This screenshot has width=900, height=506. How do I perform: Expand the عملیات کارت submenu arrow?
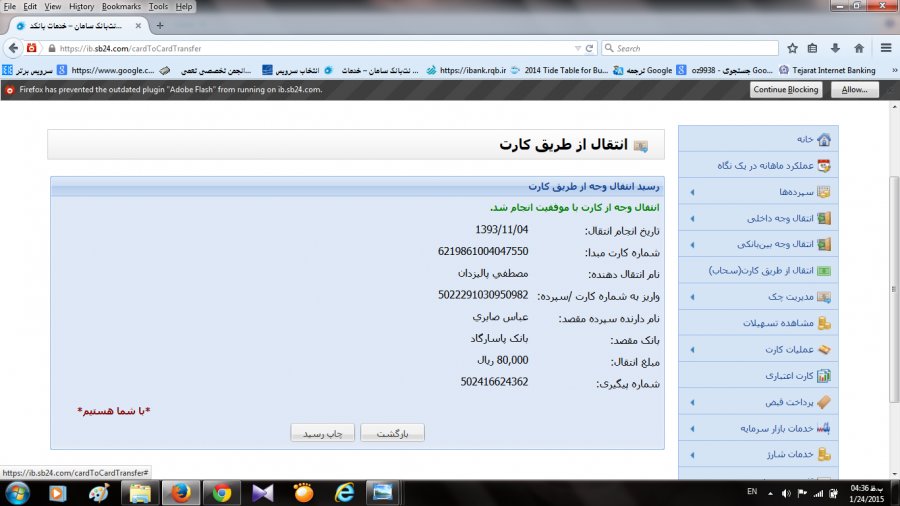tap(692, 350)
